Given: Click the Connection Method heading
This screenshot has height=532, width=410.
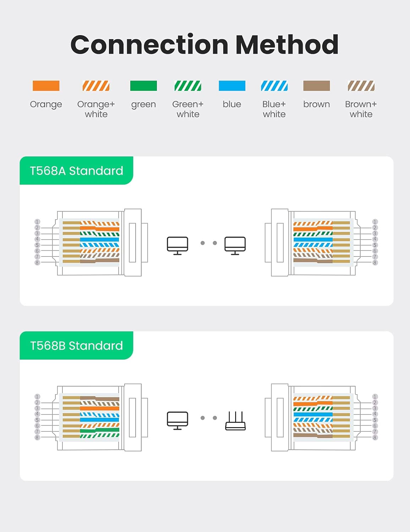Looking at the screenshot, I should pyautogui.click(x=204, y=45).
